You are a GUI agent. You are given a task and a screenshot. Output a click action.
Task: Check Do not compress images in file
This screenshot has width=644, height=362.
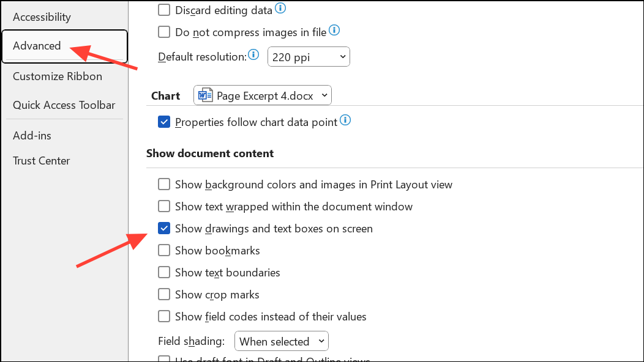coord(164,32)
